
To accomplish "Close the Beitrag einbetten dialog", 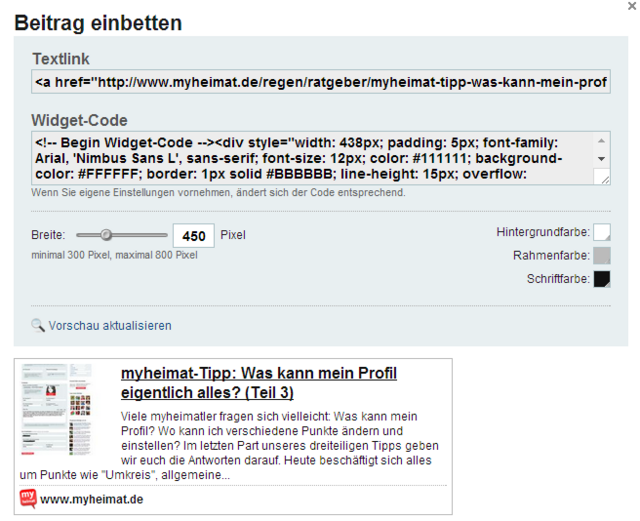I will [632, 6].
